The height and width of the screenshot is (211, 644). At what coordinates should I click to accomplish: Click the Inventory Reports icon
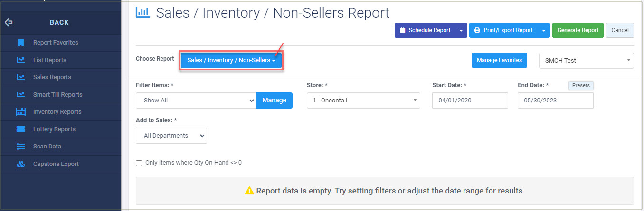[x=20, y=112]
